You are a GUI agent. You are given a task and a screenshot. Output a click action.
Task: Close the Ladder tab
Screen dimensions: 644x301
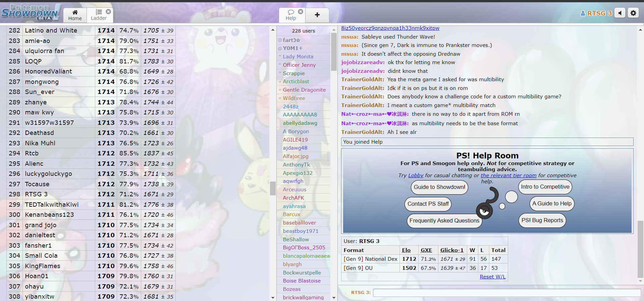[x=108, y=11]
